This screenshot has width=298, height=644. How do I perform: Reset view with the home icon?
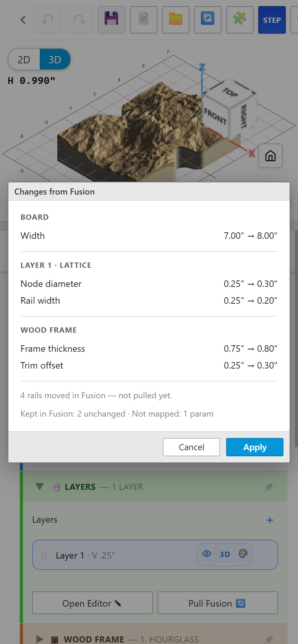[x=270, y=156]
